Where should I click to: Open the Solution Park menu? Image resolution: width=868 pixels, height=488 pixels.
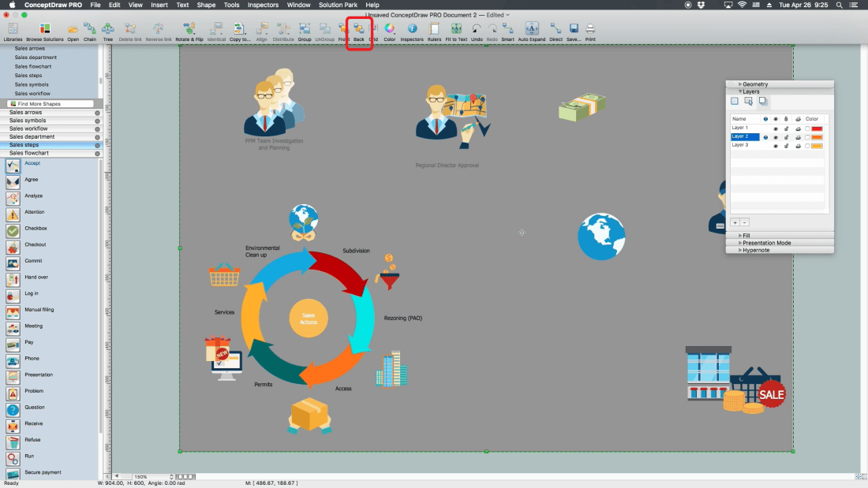(338, 5)
